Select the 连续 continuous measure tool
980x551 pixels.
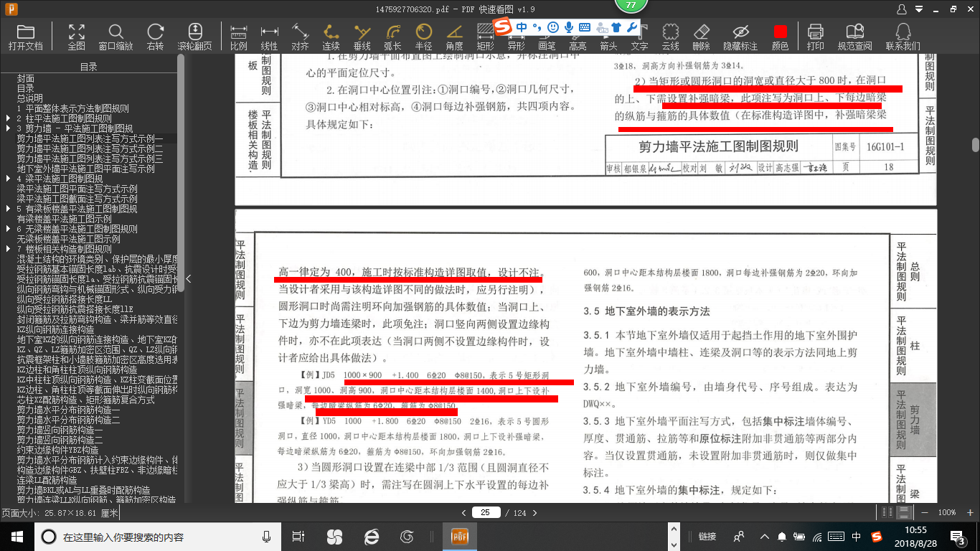pyautogui.click(x=331, y=37)
